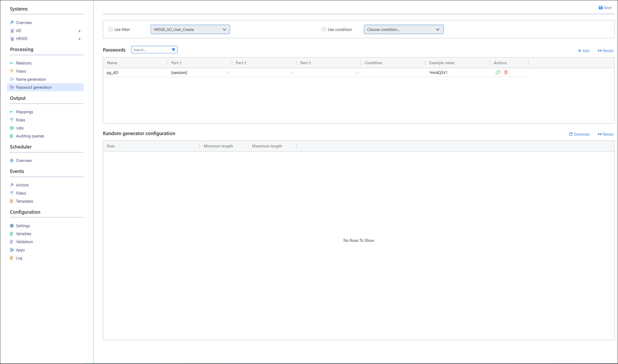Delete pg_AD with red trash icon

coord(506,72)
